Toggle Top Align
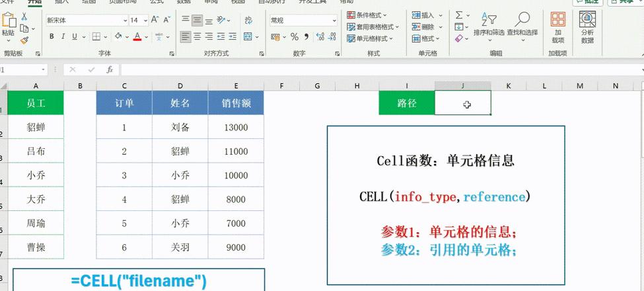The height and width of the screenshot is (291, 644). pos(186,20)
